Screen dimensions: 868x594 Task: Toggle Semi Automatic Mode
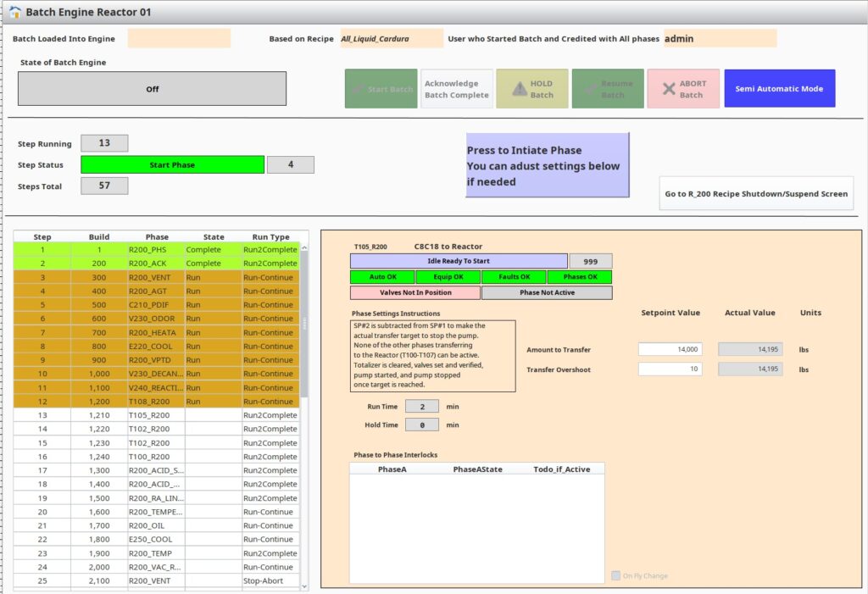779,88
